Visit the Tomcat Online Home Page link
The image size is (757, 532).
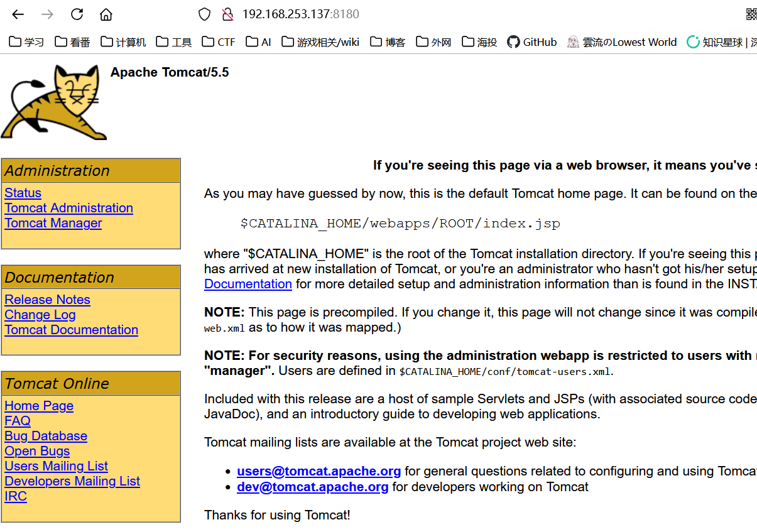(39, 406)
